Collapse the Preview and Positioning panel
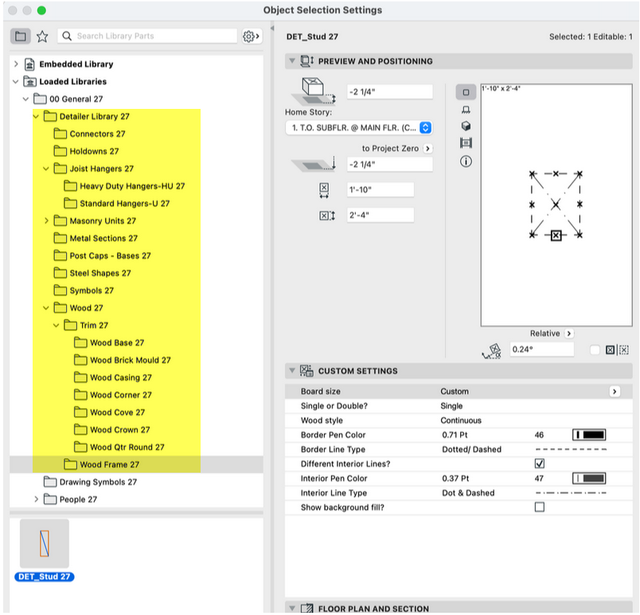Viewport: 640px width, 615px height. pos(292,61)
